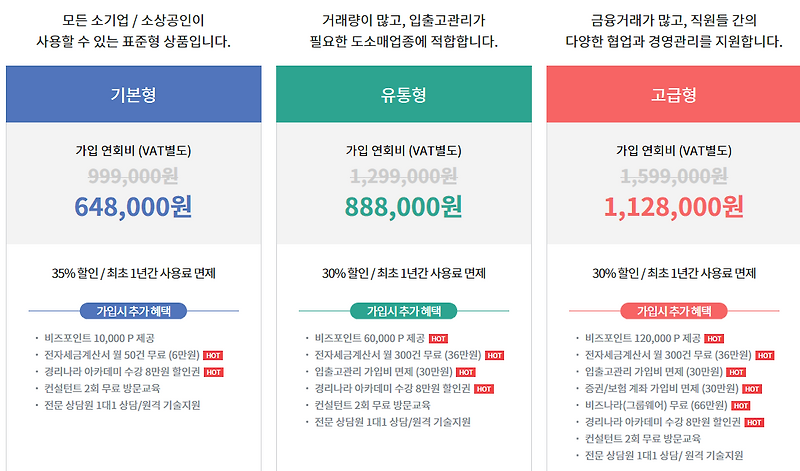Click the 1,128,000원 price
The height and width of the screenshot is (471, 800).
(673, 207)
